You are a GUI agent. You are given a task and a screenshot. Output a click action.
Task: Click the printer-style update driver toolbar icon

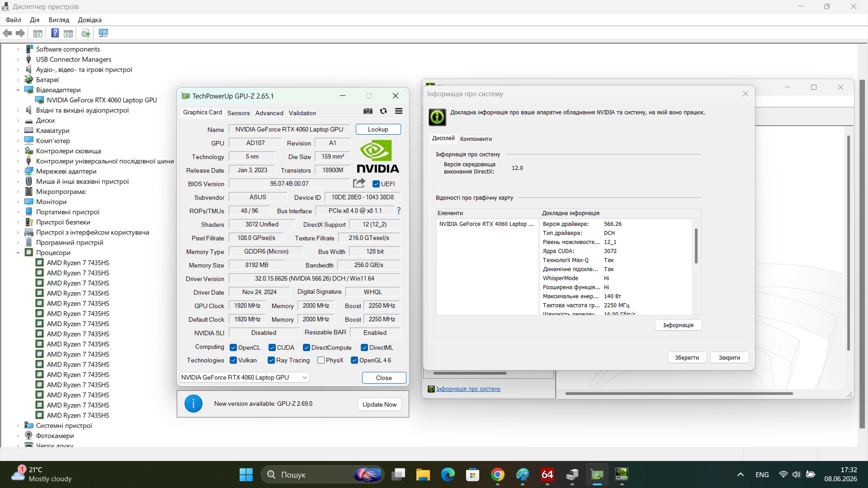[85, 33]
